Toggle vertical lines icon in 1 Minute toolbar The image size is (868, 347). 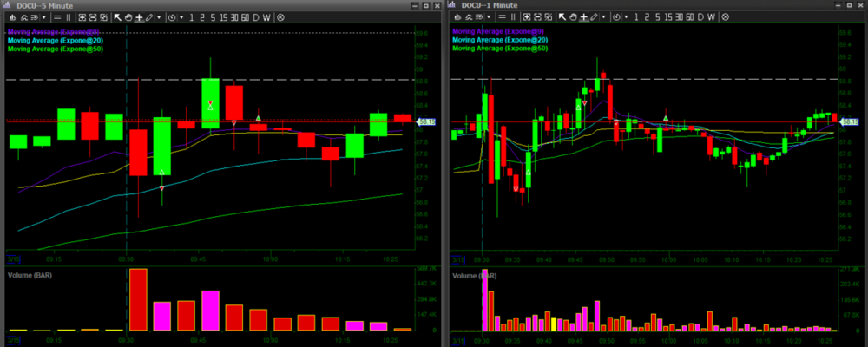click(x=513, y=16)
